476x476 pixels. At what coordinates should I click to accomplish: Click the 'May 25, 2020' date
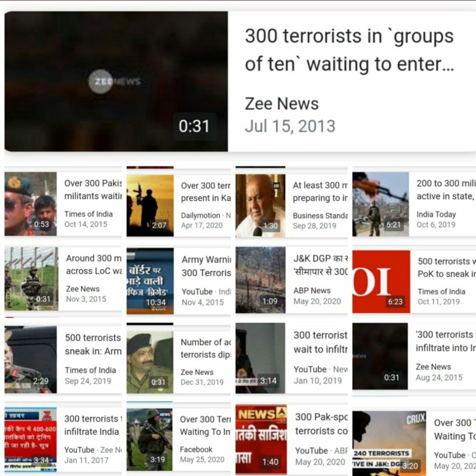(202, 459)
